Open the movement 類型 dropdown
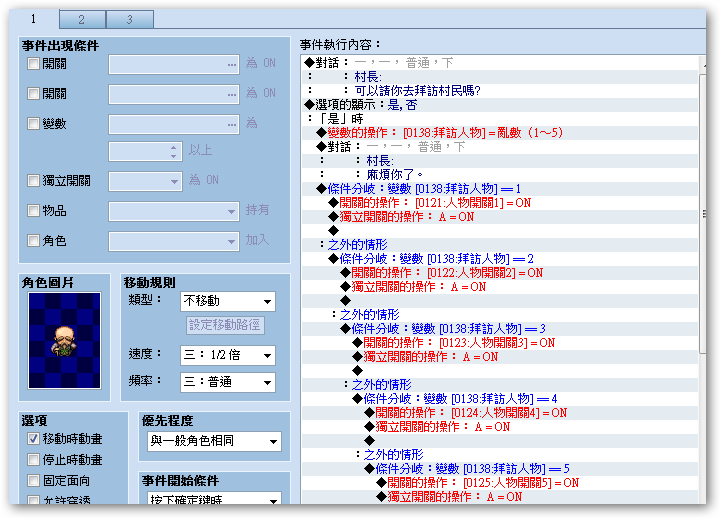720x518 pixels. pyautogui.click(x=228, y=302)
